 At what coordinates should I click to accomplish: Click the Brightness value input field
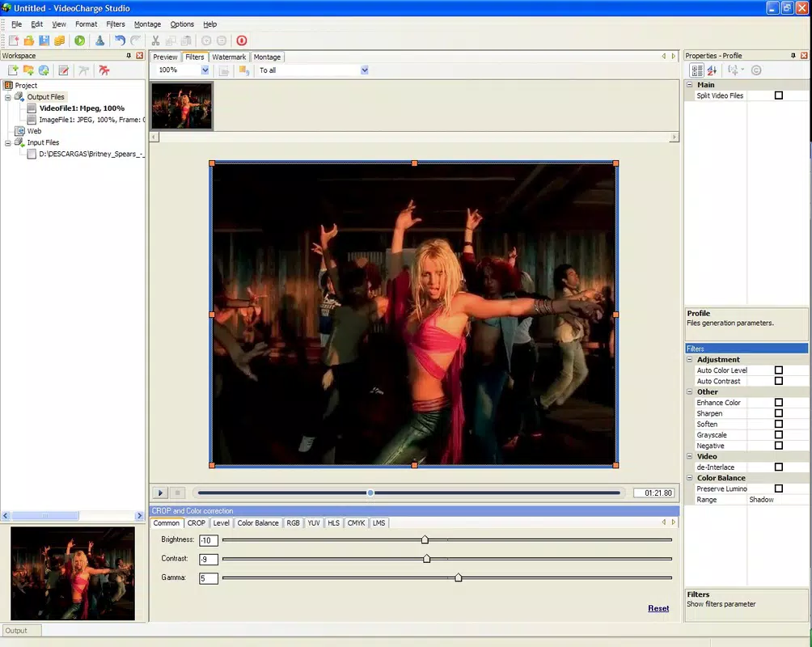point(208,540)
